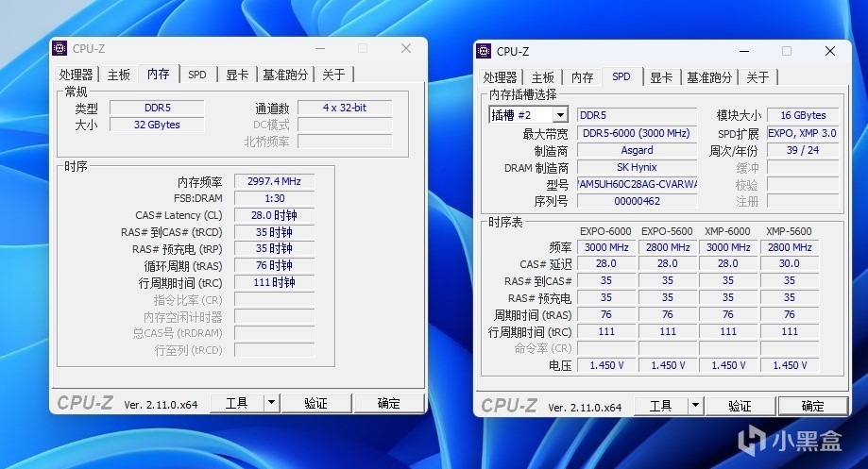Click tRAS value 76 时钟
Screen dimensions: 868x469
[274, 265]
